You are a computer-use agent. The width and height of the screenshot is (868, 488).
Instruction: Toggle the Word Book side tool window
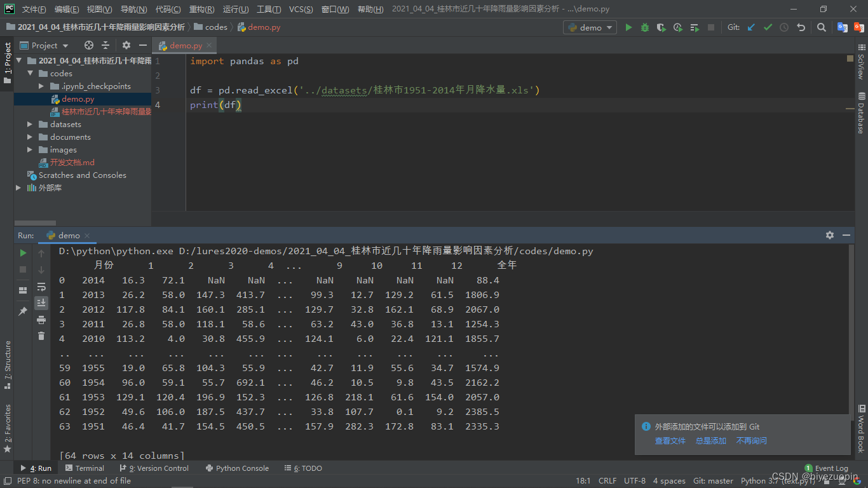[x=861, y=428]
